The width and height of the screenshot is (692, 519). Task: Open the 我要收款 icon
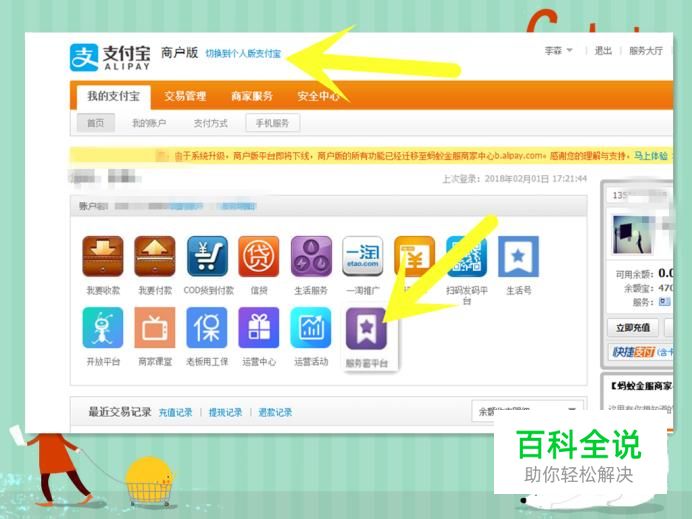click(x=103, y=256)
